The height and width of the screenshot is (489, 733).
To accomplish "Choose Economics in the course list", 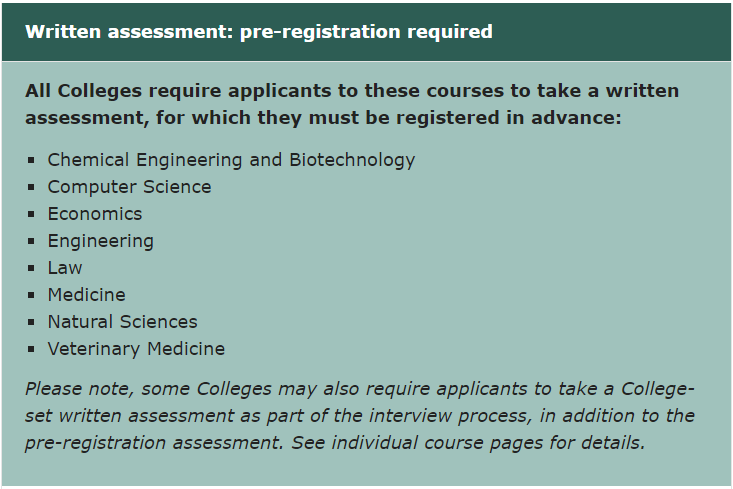I will (x=95, y=214).
